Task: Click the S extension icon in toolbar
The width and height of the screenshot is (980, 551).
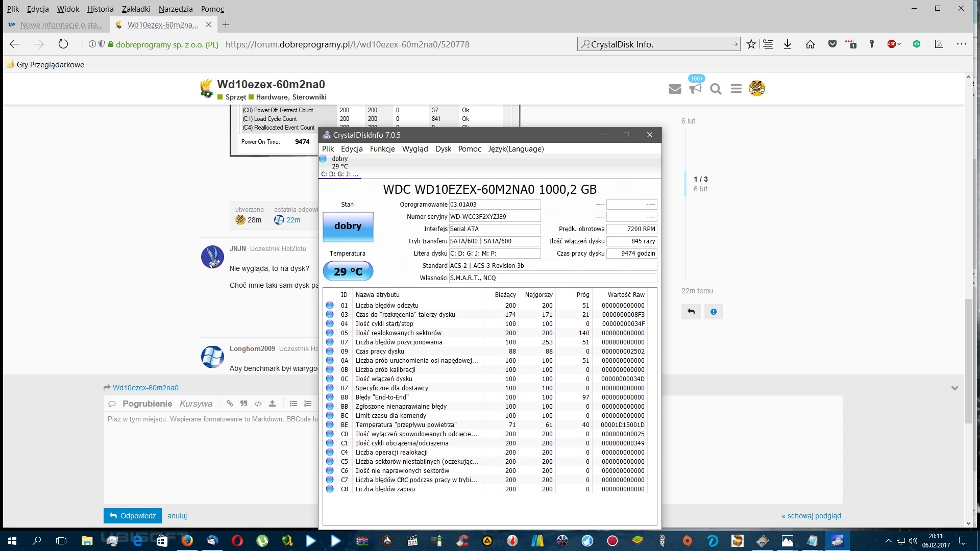Action: tap(939, 44)
